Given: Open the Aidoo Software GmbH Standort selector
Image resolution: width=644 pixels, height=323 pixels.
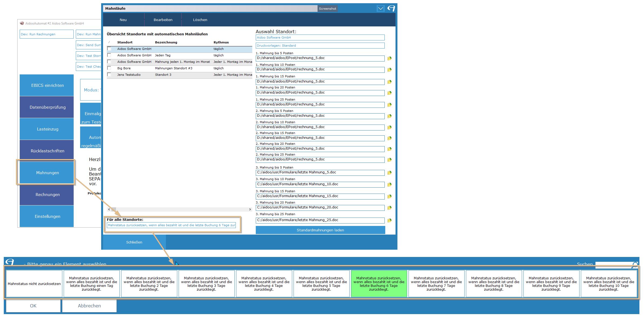Looking at the screenshot, I should [320, 37].
